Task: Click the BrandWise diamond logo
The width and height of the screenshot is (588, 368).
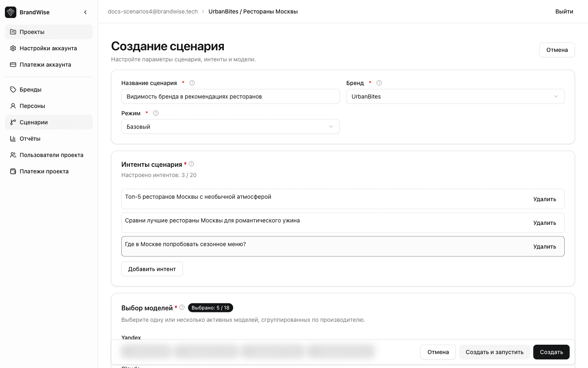Action: coord(10,12)
